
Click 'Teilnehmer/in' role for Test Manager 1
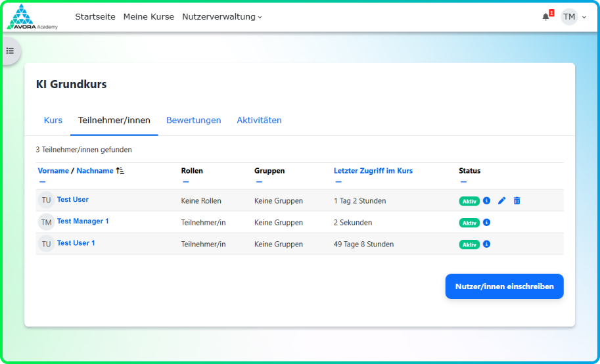[x=203, y=223]
